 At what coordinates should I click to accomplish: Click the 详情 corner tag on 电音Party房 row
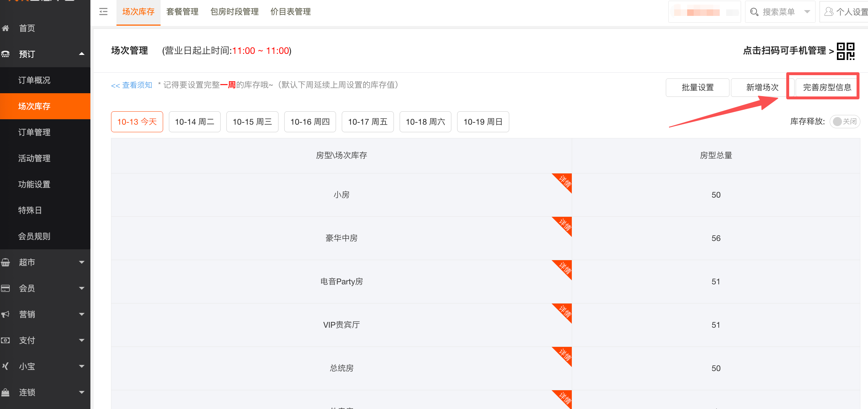[x=564, y=268]
